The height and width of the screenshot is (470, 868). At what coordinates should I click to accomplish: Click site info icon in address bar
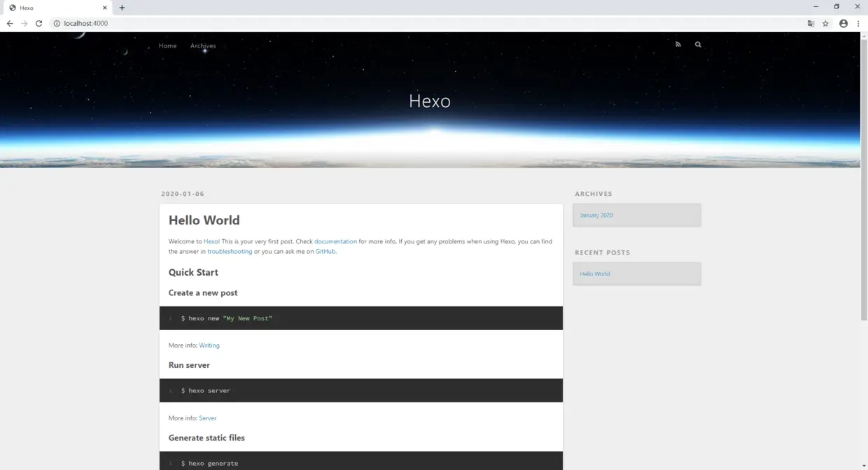(57, 23)
